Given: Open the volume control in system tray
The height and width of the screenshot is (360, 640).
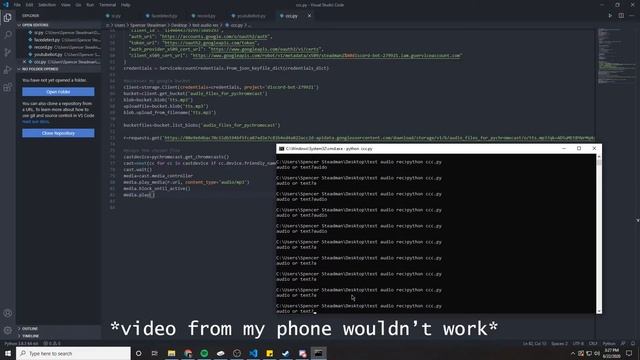Looking at the screenshot, I should point(597,353).
